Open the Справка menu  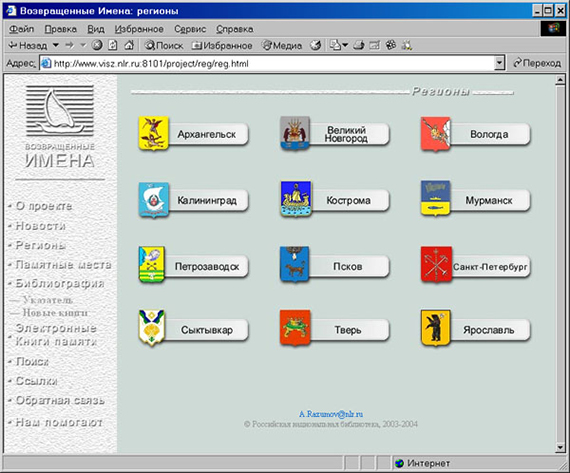click(x=234, y=29)
